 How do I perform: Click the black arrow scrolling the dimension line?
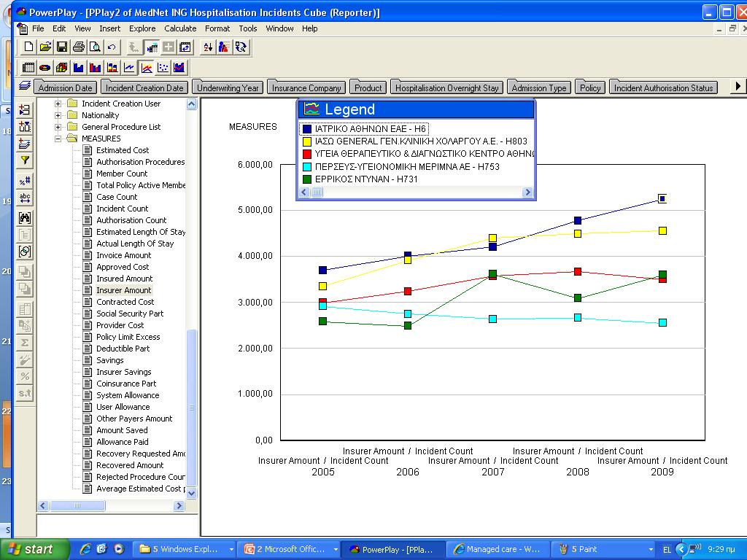[738, 86]
